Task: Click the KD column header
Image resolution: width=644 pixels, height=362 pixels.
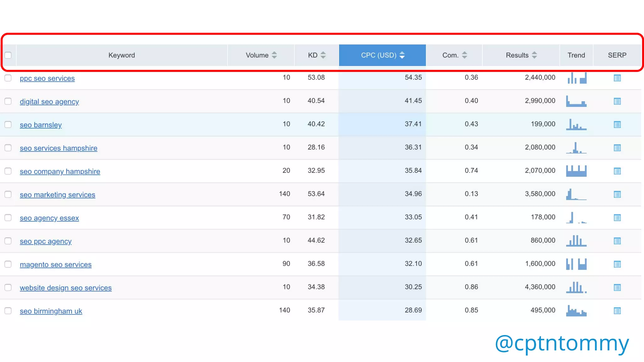Action: point(313,55)
